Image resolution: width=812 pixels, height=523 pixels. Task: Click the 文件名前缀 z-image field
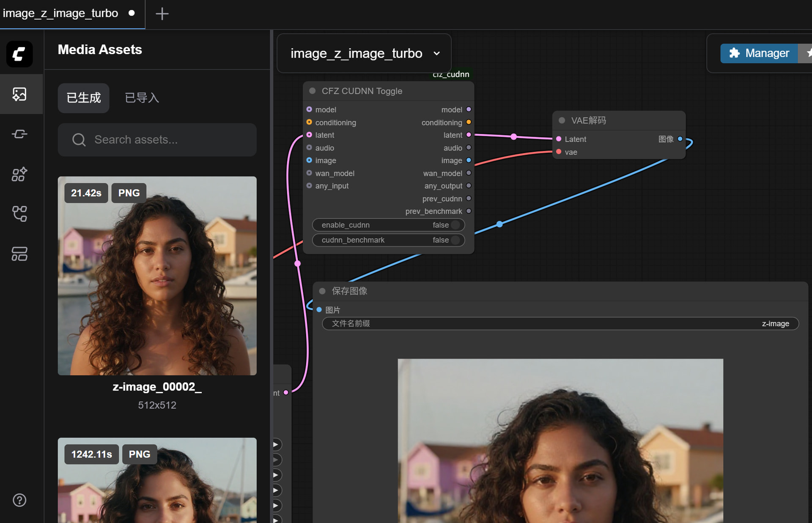[x=560, y=324]
